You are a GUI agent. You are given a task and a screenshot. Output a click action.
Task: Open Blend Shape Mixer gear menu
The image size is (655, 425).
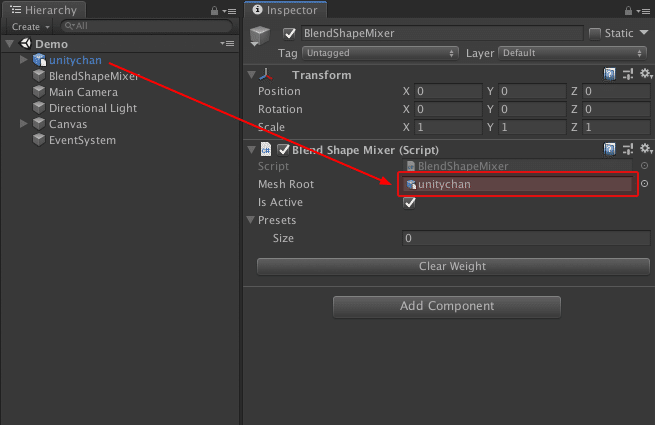point(646,149)
